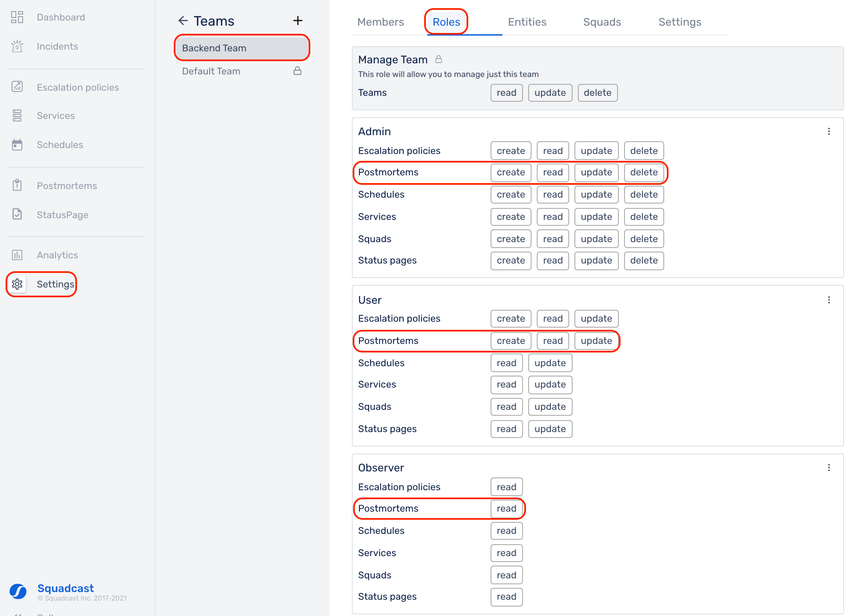Open Dashboard from sidebar menu
Image resolution: width=850 pixels, height=616 pixels.
(x=61, y=17)
